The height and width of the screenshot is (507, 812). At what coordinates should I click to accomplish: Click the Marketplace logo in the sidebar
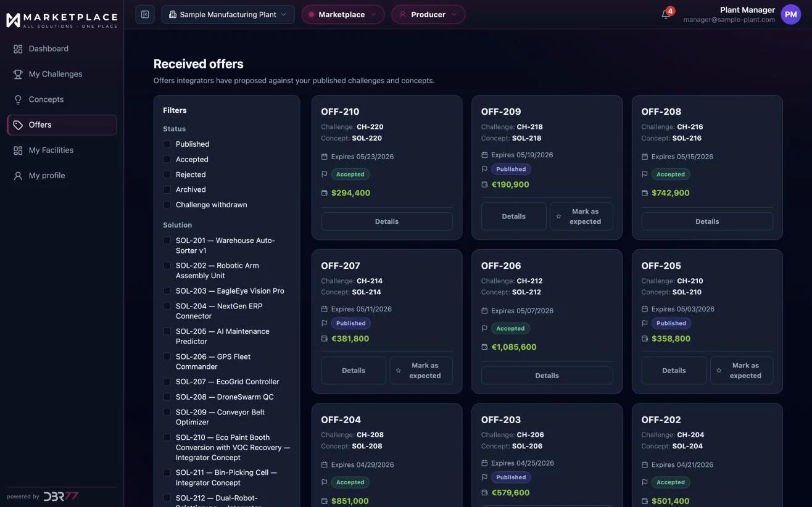[62, 20]
